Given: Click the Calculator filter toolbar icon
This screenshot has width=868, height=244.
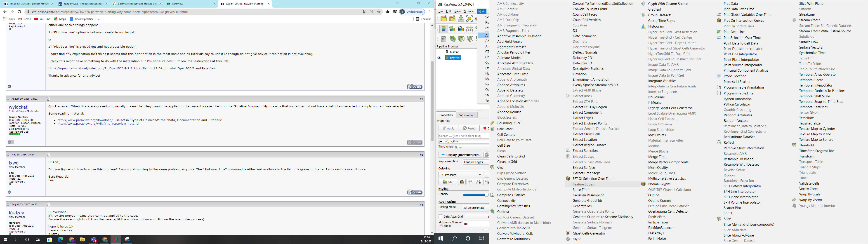Looking at the screenshot, I should click(x=444, y=39).
